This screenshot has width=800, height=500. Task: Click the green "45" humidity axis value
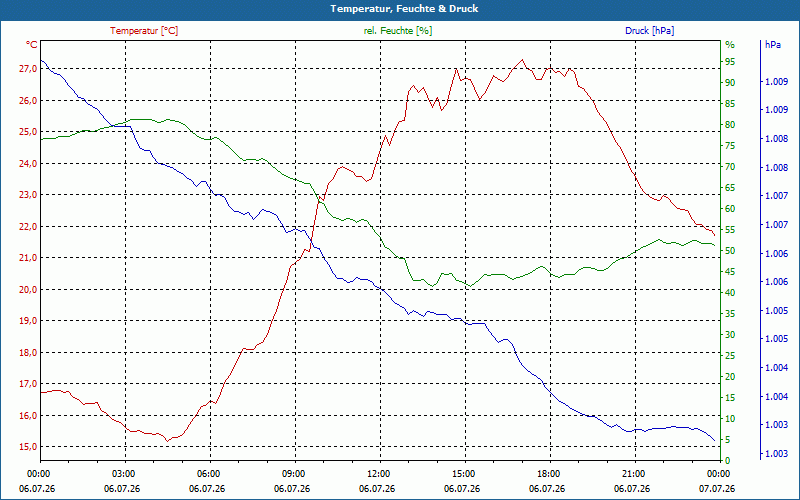[x=730, y=272]
